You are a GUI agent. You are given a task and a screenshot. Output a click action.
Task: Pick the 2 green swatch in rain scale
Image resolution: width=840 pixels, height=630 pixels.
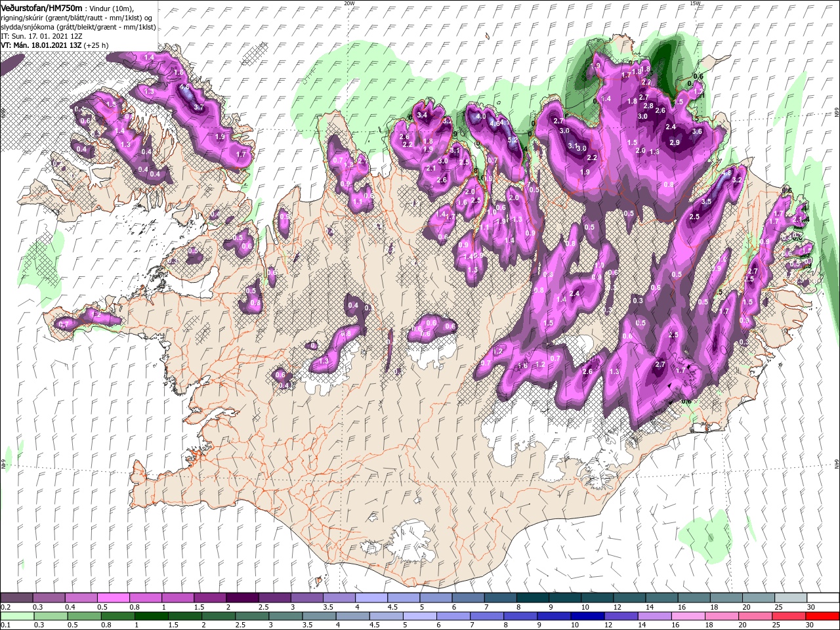coord(219,616)
